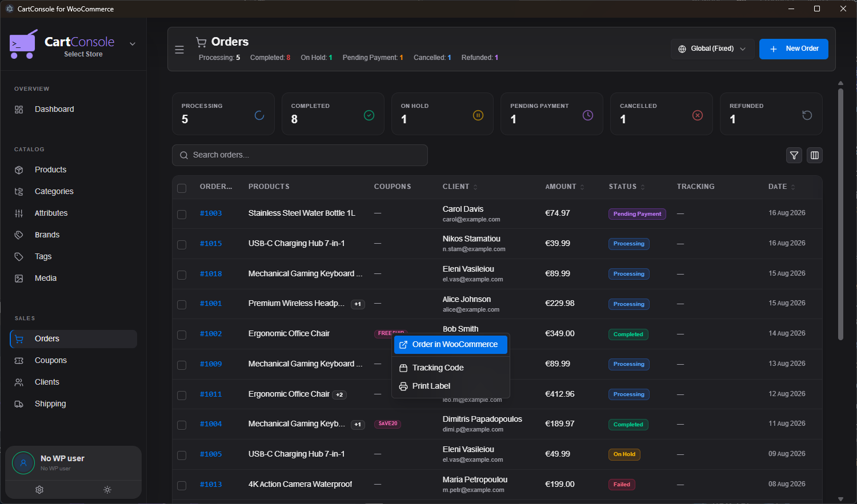Sort by the DATE column
857x504 pixels.
782,187
